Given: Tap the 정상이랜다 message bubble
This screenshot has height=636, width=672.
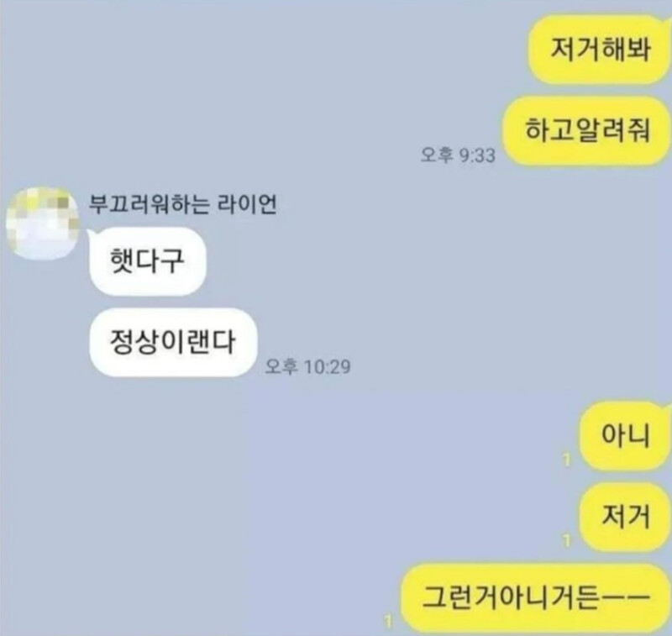Looking at the screenshot, I should tap(173, 342).
